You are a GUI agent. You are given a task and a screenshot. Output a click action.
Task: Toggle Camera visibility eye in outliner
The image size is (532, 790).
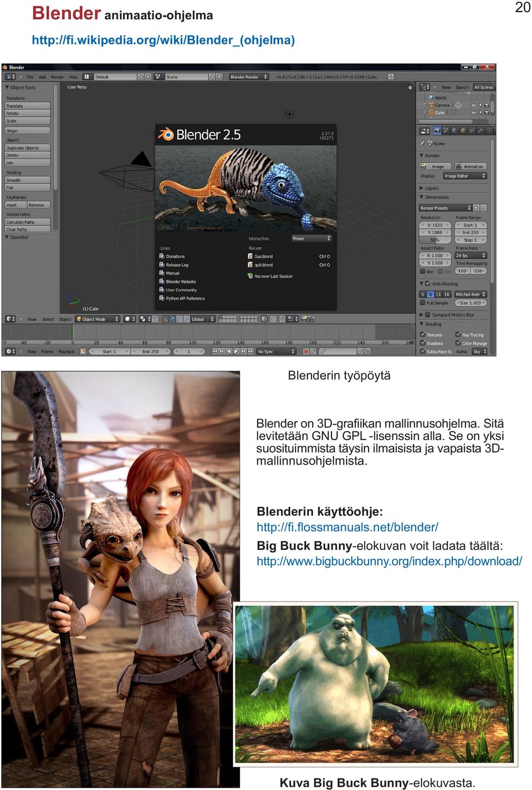(474, 105)
